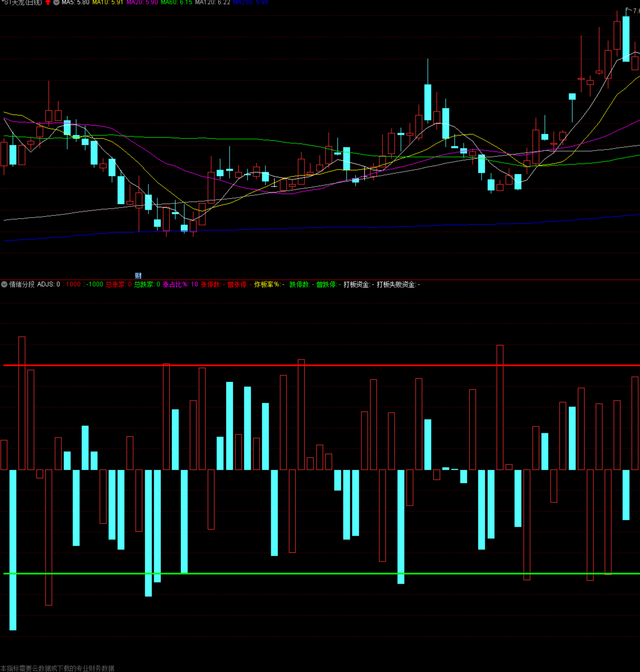Click the 涨停数 label
The image size is (640, 672).
213,284
